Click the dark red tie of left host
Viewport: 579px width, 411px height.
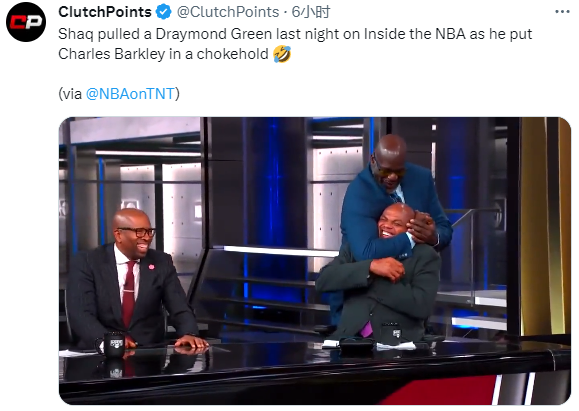(x=129, y=294)
